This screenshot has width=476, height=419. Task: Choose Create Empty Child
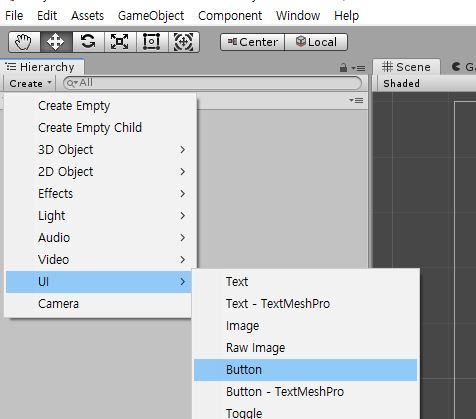tap(101, 128)
